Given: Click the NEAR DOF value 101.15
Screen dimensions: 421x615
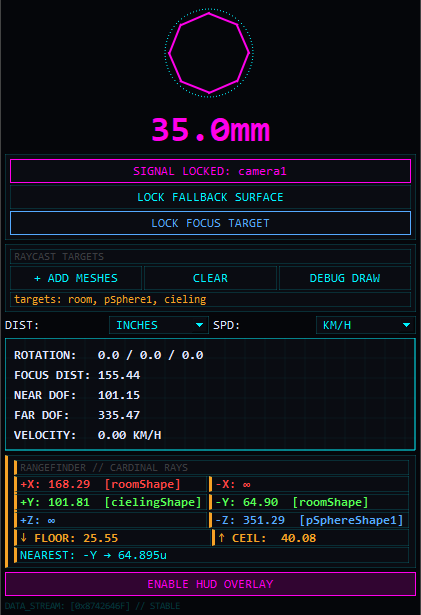Looking at the screenshot, I should (x=119, y=395).
